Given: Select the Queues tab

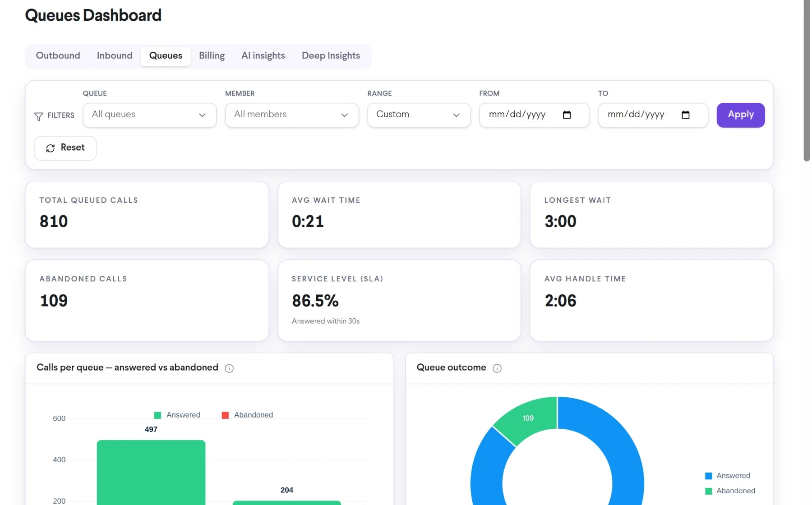Looking at the screenshot, I should (166, 56).
